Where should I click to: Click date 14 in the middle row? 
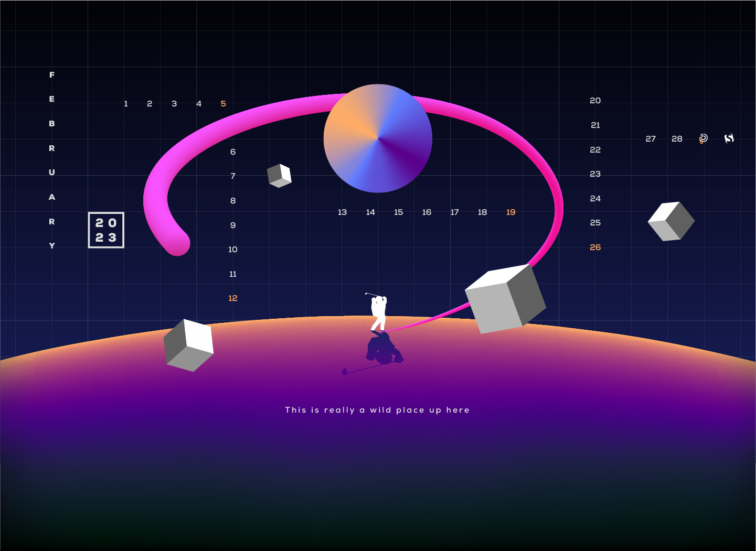click(370, 212)
